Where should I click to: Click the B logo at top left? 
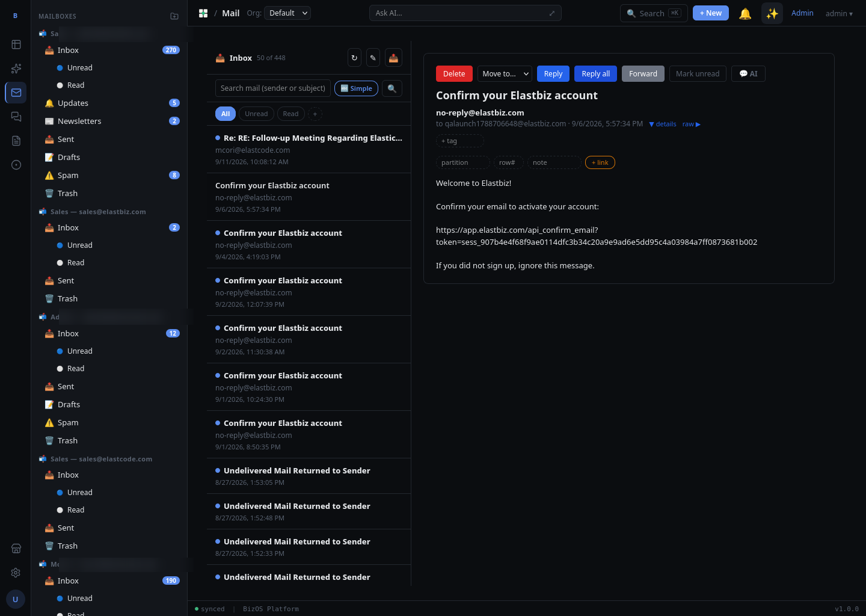tap(16, 16)
